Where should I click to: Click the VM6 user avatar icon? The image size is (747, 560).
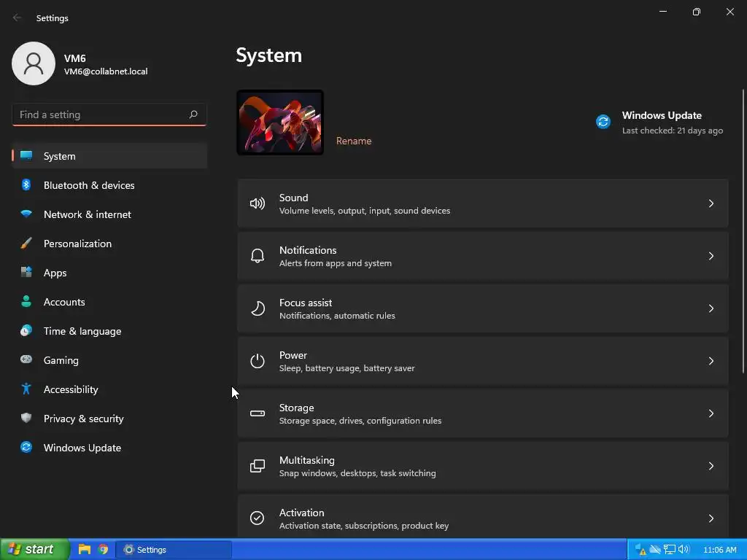34,63
